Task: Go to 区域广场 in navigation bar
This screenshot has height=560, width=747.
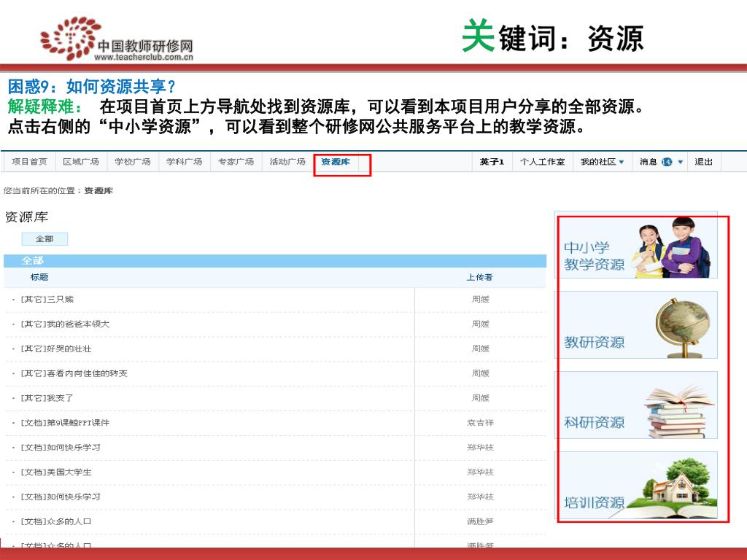Action: pyautogui.click(x=81, y=162)
